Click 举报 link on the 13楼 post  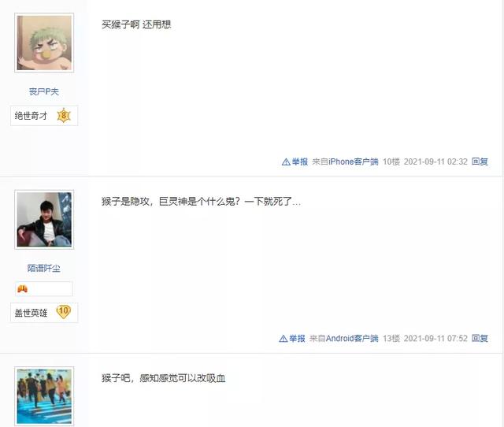pyautogui.click(x=297, y=339)
